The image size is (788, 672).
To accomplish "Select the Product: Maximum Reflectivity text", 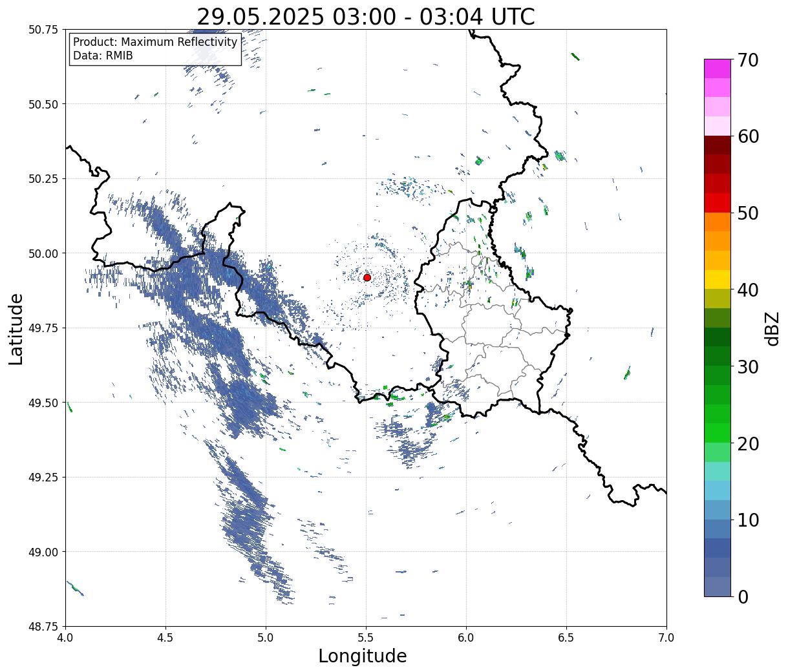I will (x=155, y=42).
